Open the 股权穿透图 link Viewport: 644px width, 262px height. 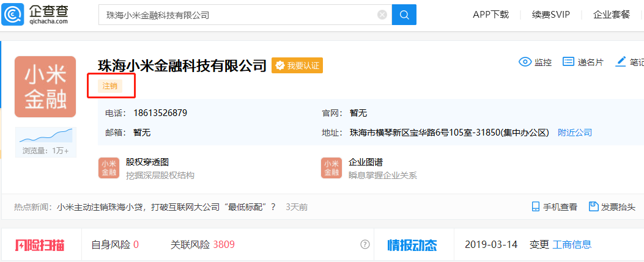click(x=147, y=162)
